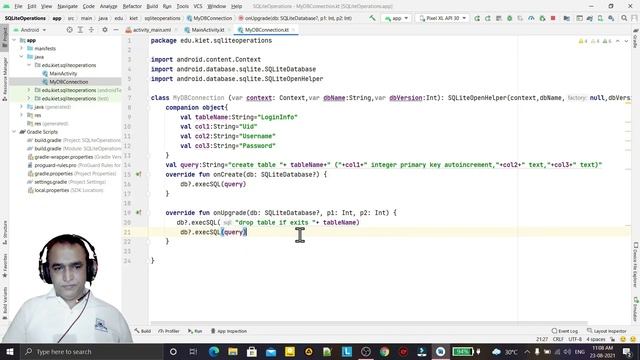This screenshot has height=360, width=640.
Task: Toggle the Project side tool tab
Action: [x=5, y=38]
